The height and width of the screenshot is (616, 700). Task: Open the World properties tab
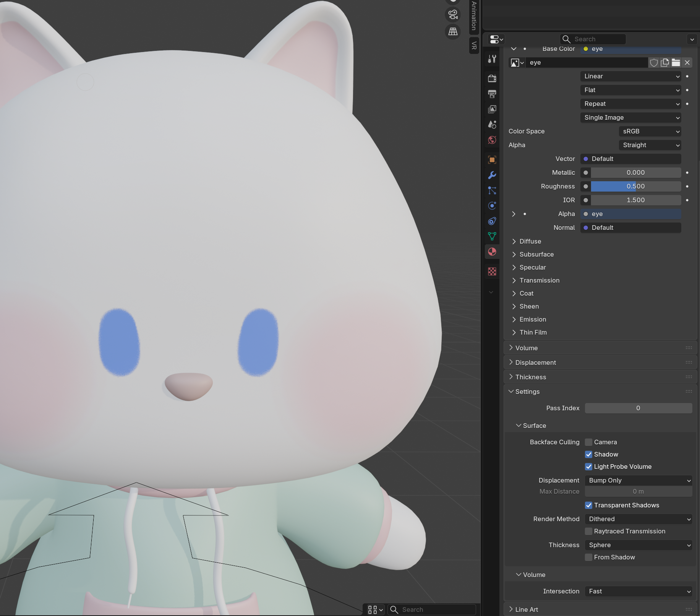click(x=492, y=140)
